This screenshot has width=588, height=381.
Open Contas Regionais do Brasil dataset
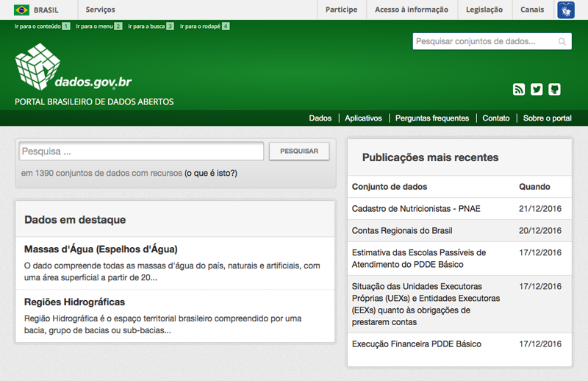[x=402, y=230]
